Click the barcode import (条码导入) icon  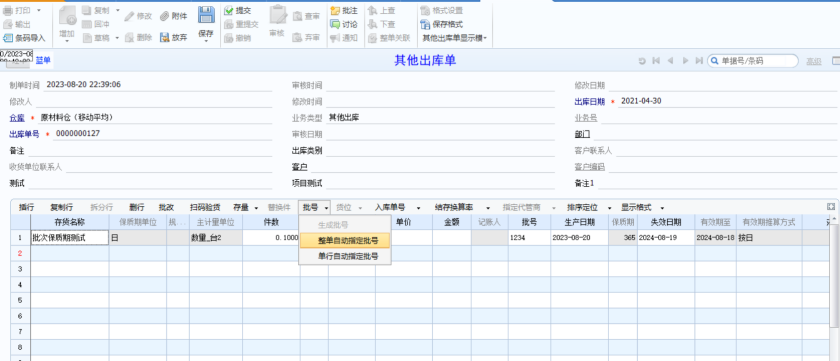(8, 38)
